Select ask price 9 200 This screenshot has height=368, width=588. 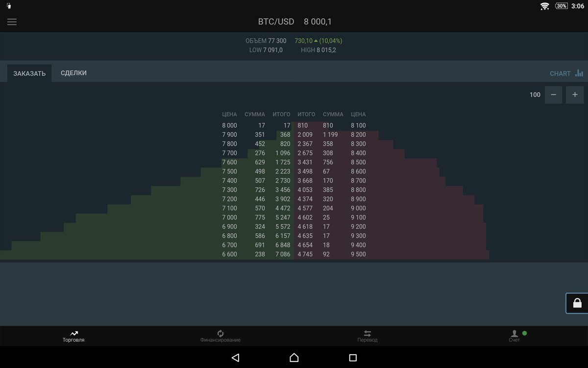358,227
